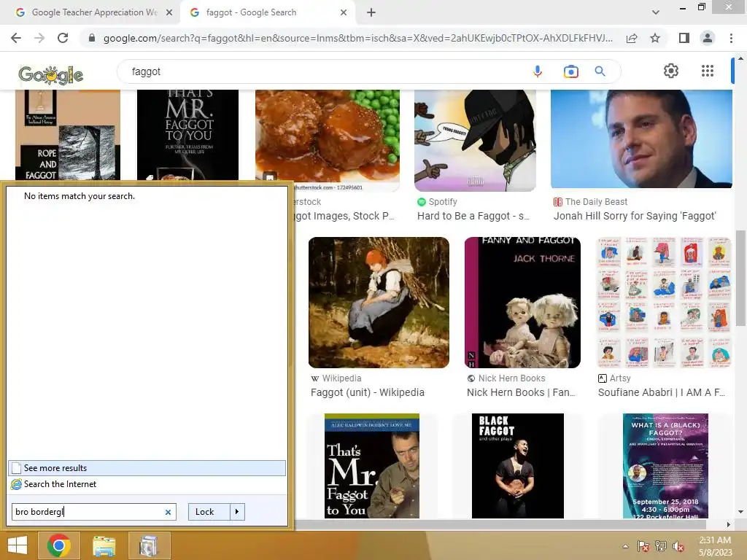Open the share page icon in address bar
Screen dimensions: 747x560
(632, 38)
